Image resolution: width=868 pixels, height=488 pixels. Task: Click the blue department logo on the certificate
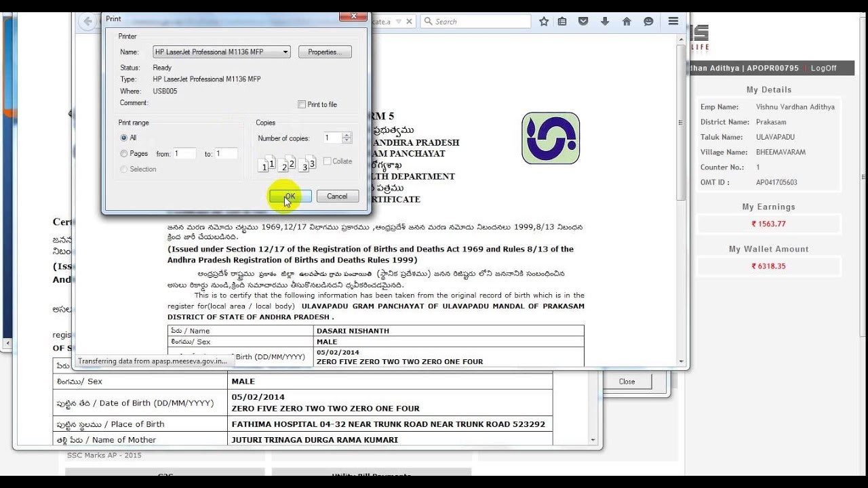551,138
